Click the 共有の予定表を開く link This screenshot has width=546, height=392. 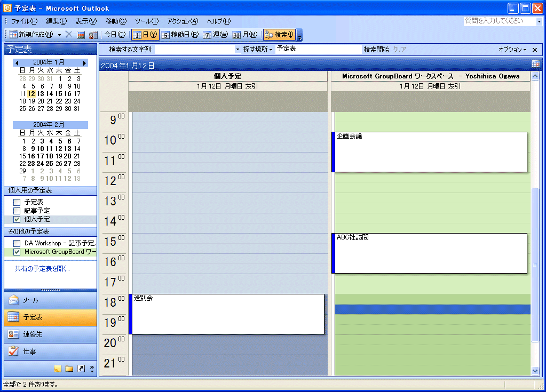pos(42,269)
